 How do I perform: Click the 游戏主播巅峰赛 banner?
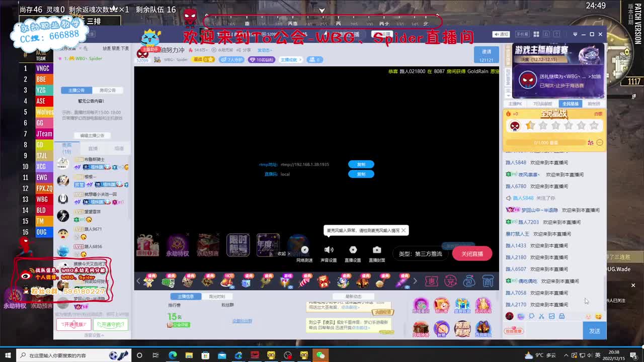[x=558, y=70]
